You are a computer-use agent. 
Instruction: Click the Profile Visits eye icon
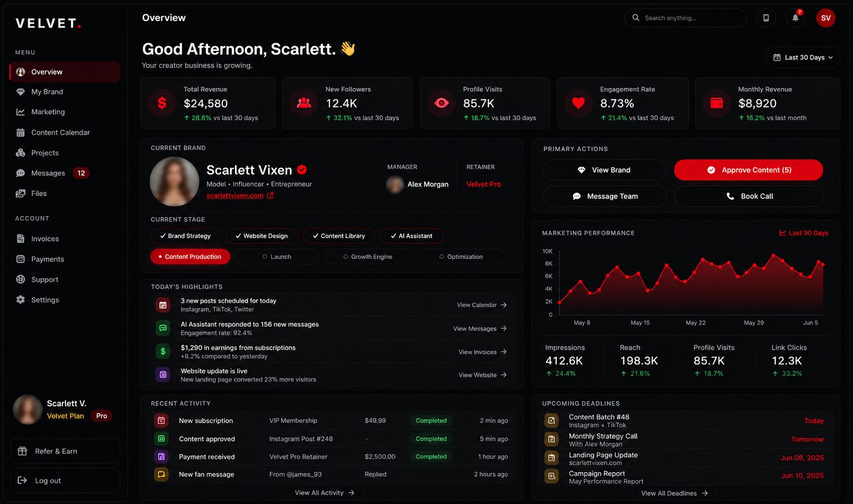click(441, 103)
